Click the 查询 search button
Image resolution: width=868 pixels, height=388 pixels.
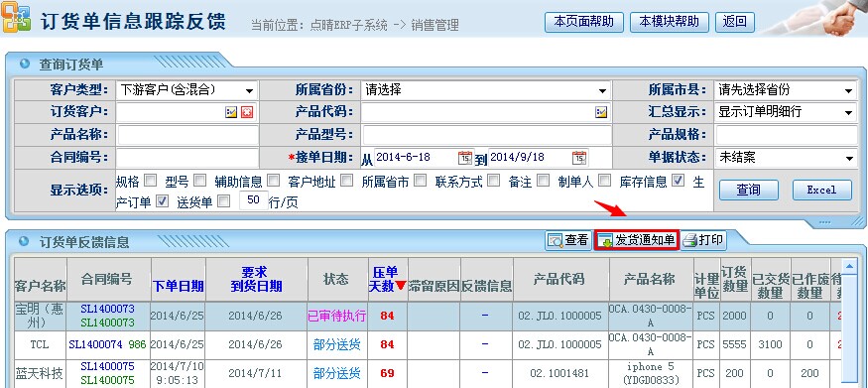(x=748, y=190)
